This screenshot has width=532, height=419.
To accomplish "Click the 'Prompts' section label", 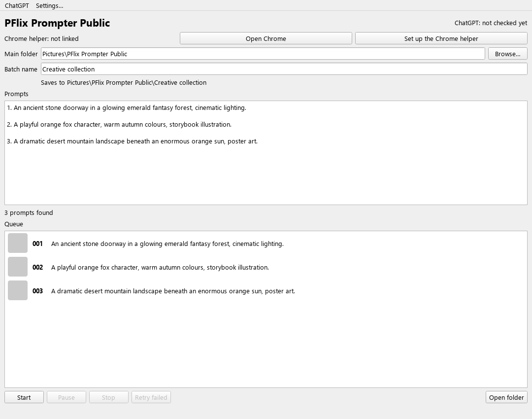I will (16, 94).
